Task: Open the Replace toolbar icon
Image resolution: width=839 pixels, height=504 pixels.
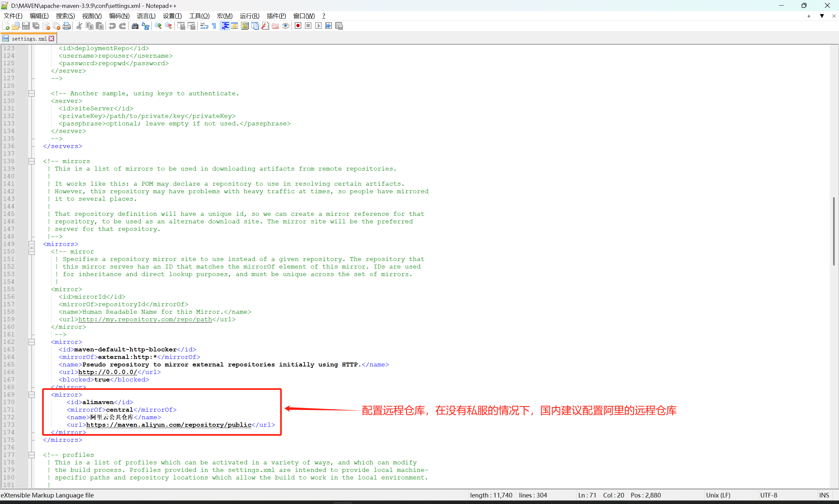Action: pyautogui.click(x=146, y=26)
